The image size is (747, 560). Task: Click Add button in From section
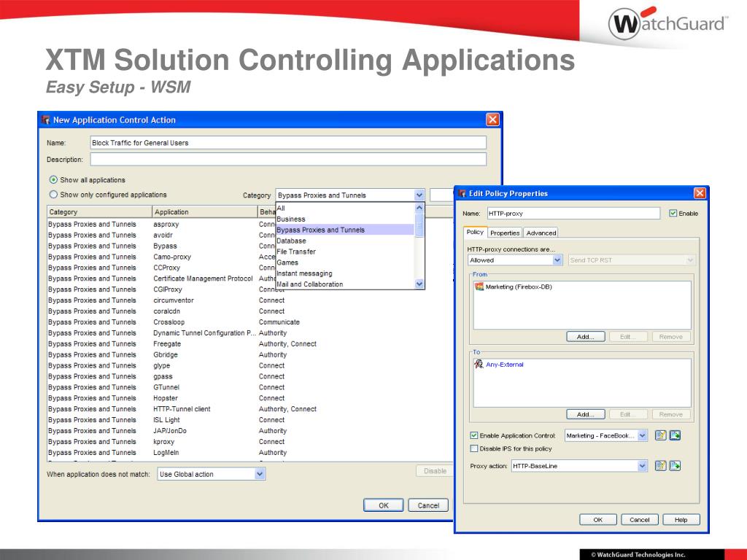pos(586,337)
